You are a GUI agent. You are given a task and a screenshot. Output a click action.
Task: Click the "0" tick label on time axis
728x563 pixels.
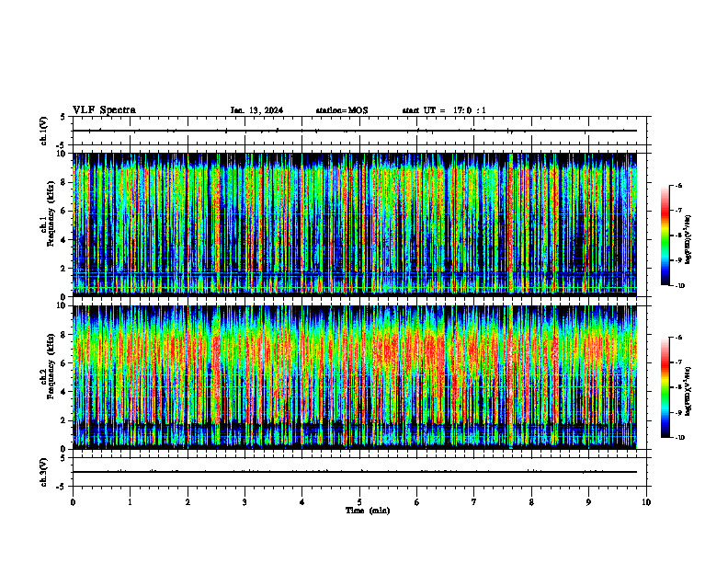pos(73,502)
